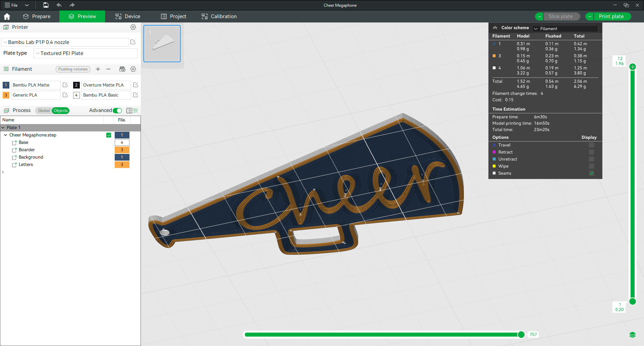Image resolution: width=644 pixels, height=346 pixels.
Task: Click the vertical layer slider bottom handle
Action: coord(633,301)
